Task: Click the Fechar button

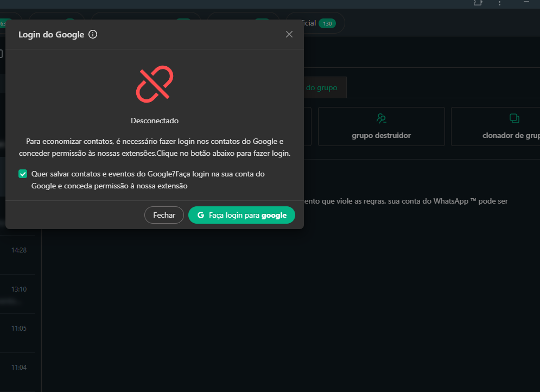Action: (x=164, y=215)
